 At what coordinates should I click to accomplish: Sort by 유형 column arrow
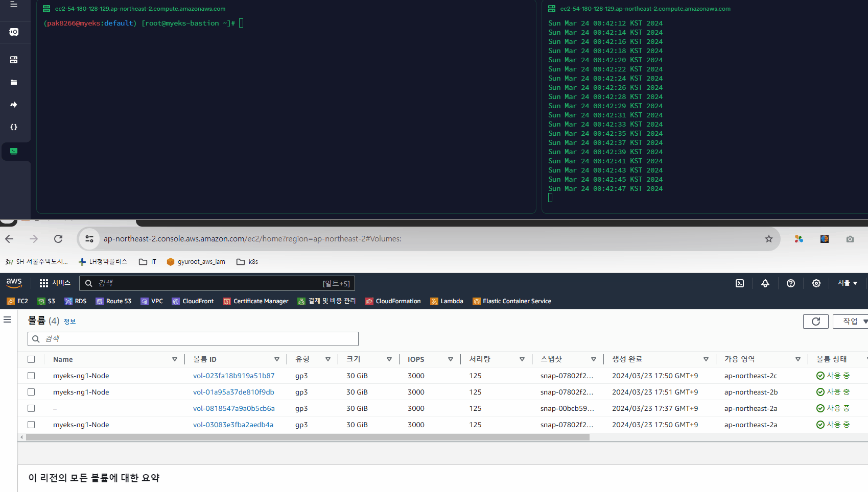328,359
